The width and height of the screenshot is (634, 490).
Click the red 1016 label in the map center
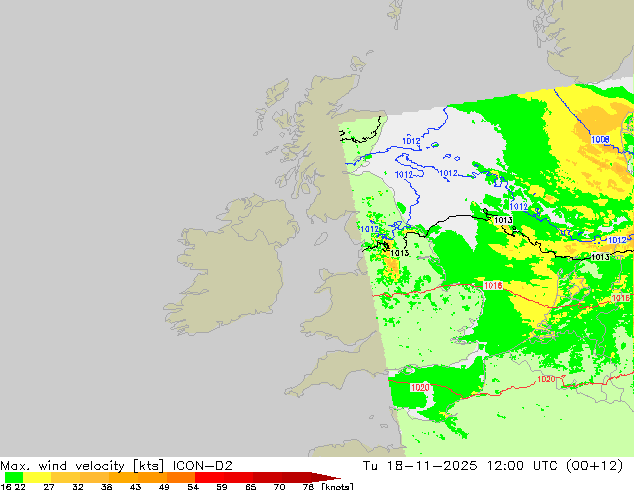493,286
